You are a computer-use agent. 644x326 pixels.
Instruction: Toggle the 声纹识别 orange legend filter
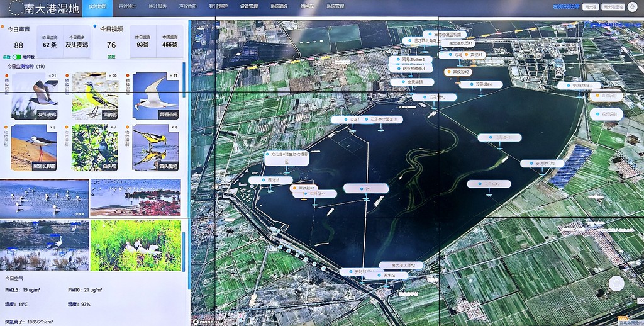tap(606, 96)
